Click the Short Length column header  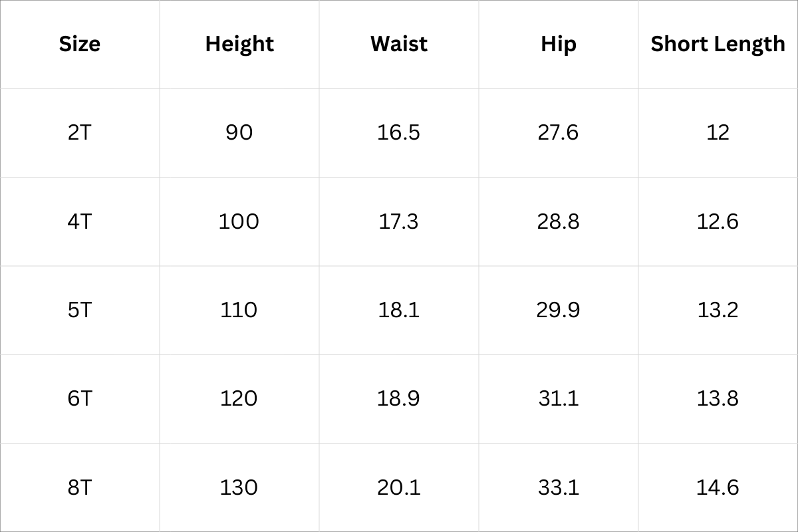[x=718, y=44]
